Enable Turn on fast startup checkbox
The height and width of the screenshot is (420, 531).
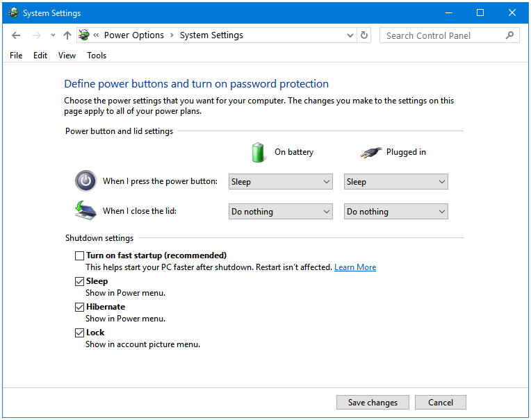click(x=79, y=255)
